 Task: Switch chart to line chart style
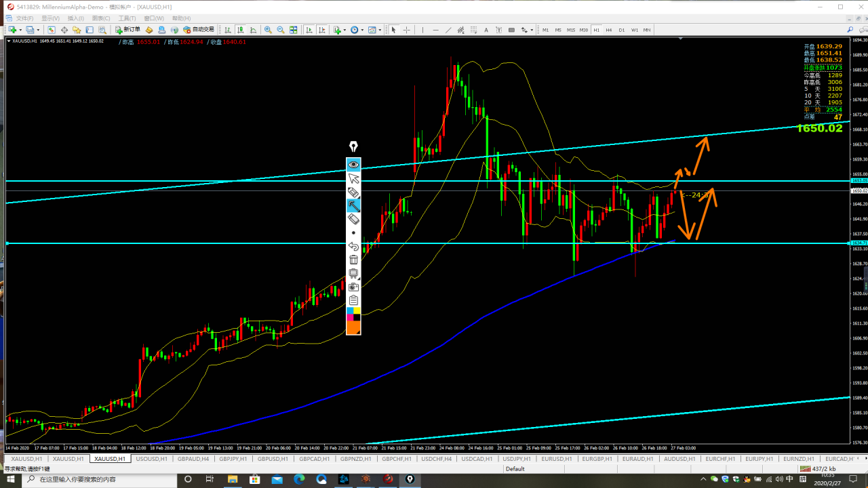point(253,30)
